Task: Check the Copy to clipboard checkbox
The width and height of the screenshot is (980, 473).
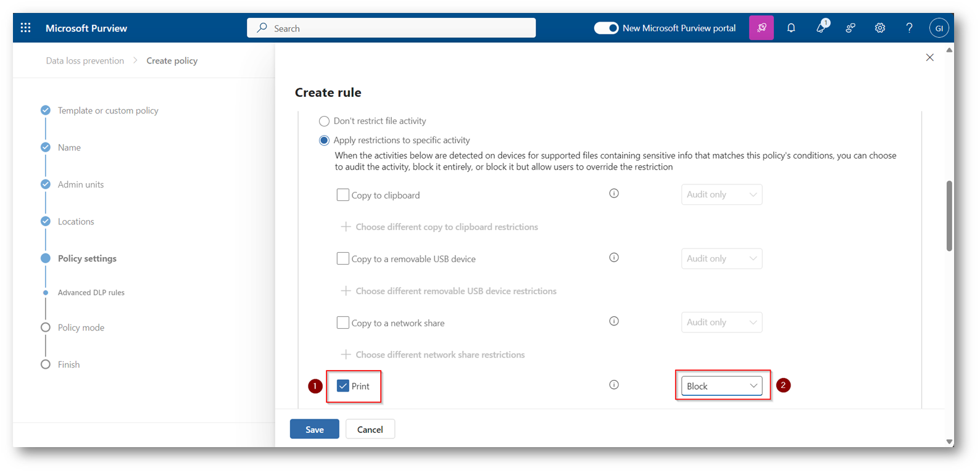Action: coord(343,195)
